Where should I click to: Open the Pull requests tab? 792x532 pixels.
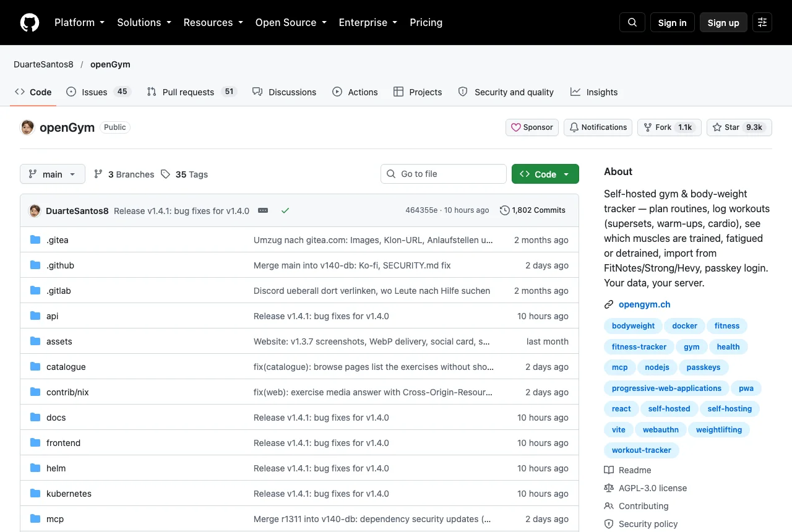point(192,92)
